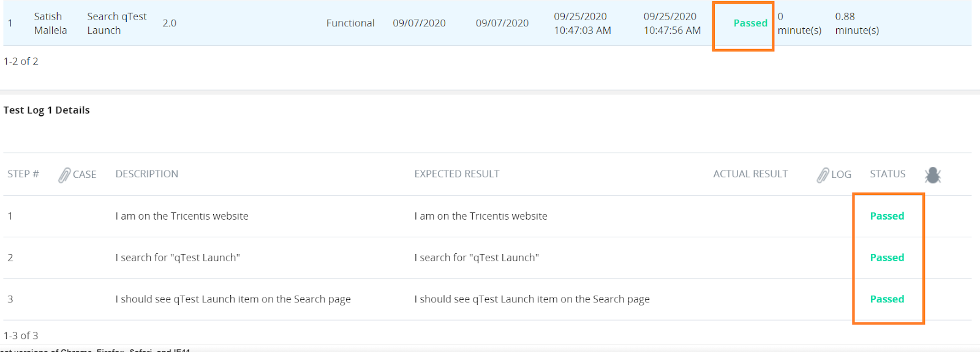Image resolution: width=980 pixels, height=352 pixels.
Task: Select the Passed status of step 1
Action: point(886,216)
